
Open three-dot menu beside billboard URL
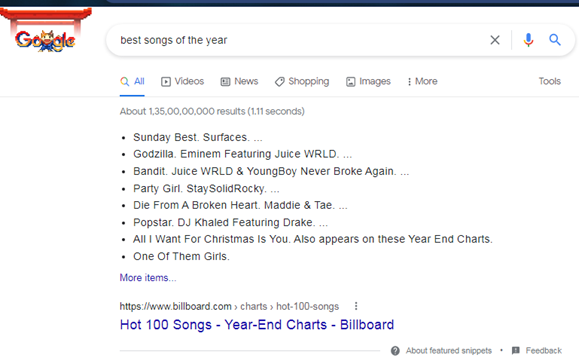click(x=356, y=306)
